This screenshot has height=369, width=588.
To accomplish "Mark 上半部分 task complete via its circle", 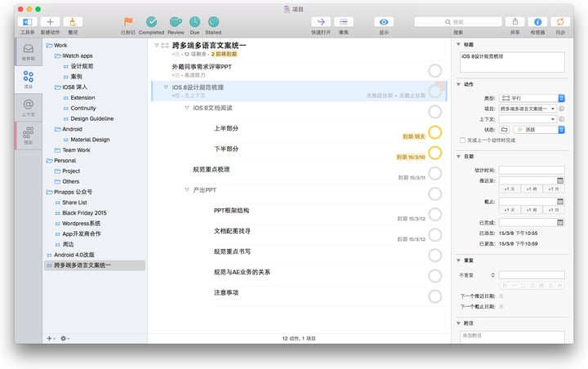I will tap(434, 132).
